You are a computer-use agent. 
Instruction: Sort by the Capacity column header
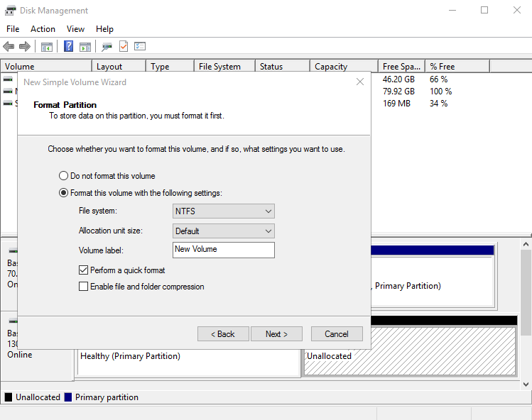(x=344, y=67)
